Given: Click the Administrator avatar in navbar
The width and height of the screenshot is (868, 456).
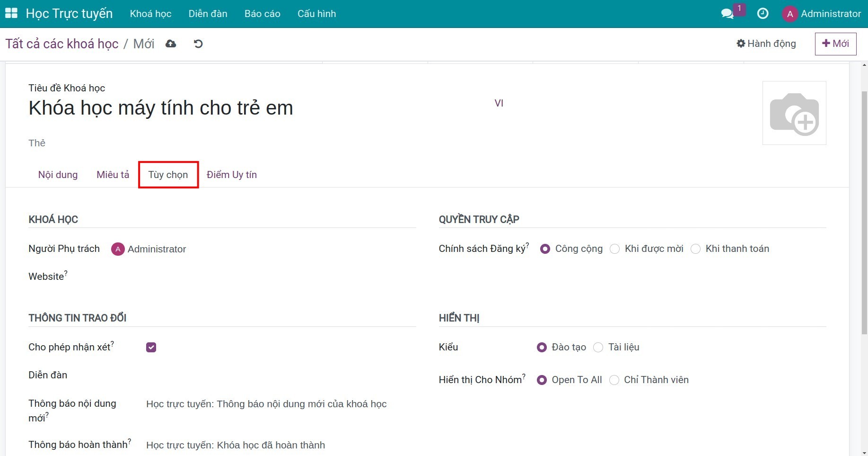Looking at the screenshot, I should point(789,14).
